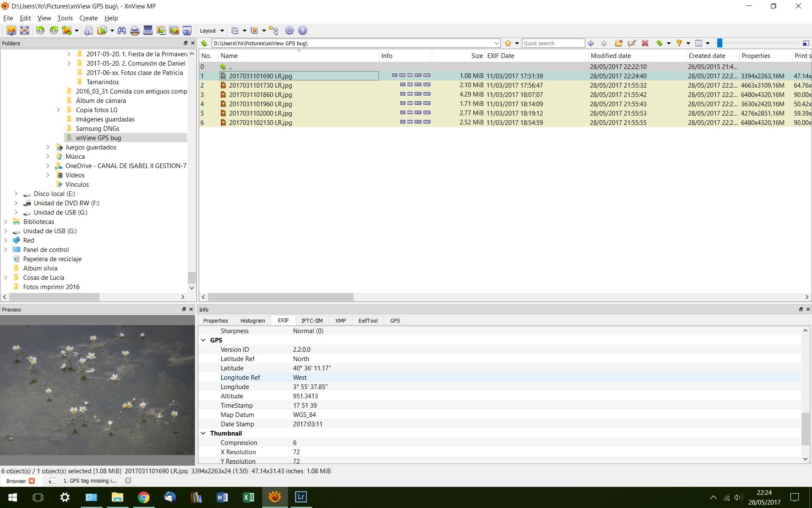Go up one folder with green arrow
This screenshot has height=508, width=812.
coord(204,43)
